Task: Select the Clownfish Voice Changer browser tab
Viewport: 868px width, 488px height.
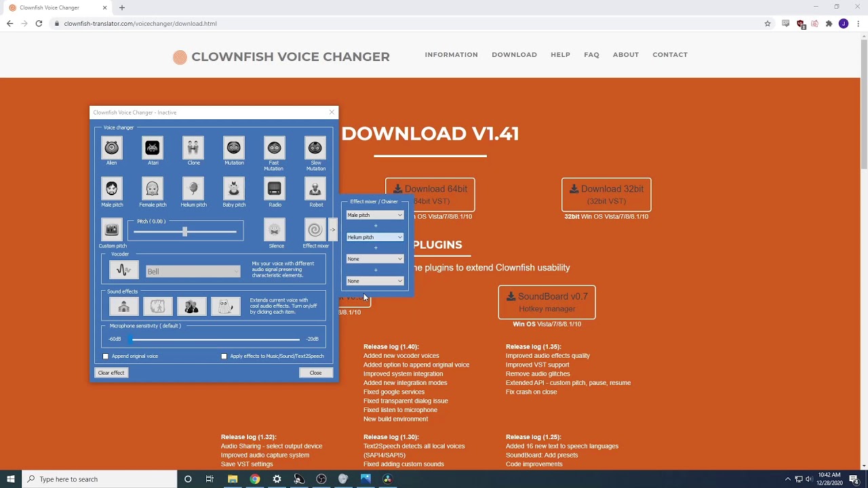Action: [57, 7]
